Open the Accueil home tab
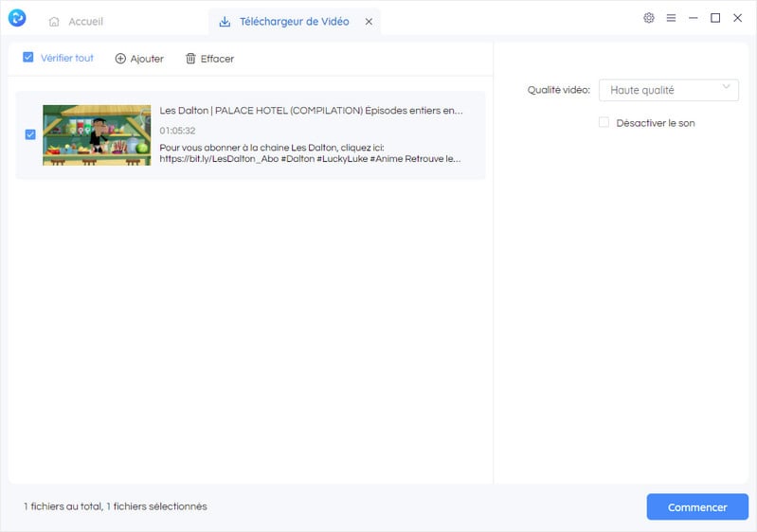The width and height of the screenshot is (757, 532). click(x=77, y=21)
